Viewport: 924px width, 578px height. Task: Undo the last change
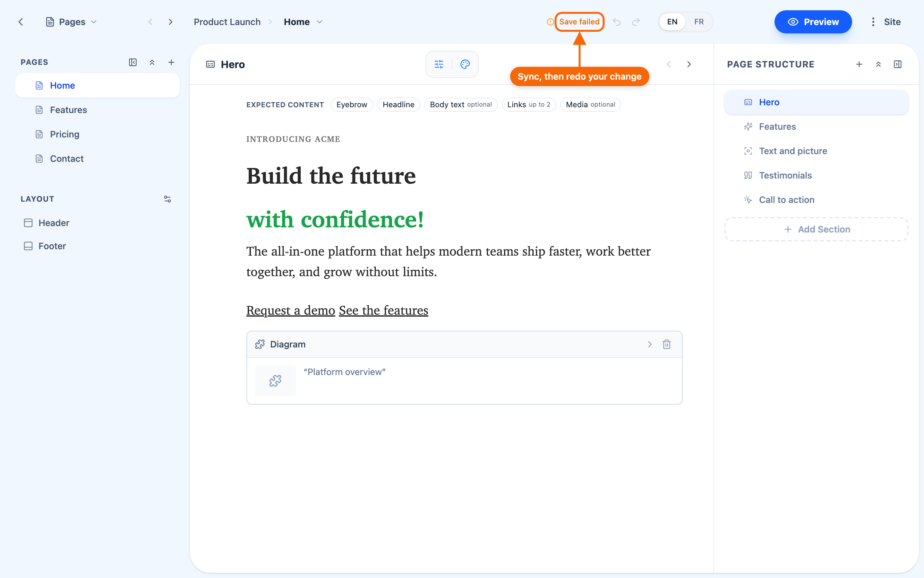coord(617,22)
